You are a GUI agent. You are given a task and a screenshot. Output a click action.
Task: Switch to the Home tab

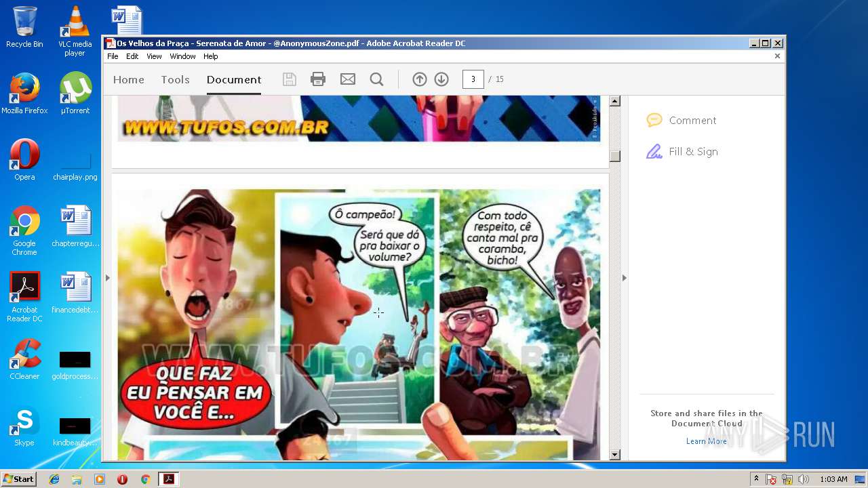[x=129, y=79]
